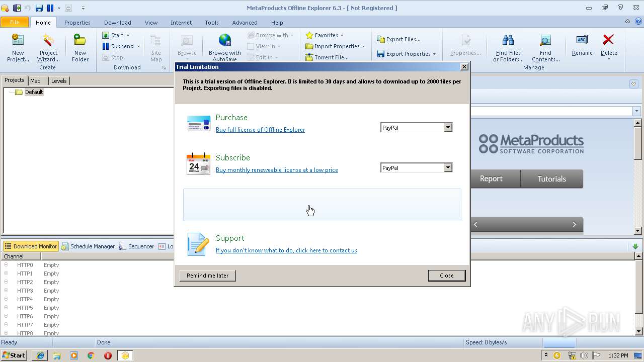Image resolution: width=644 pixels, height=362 pixels.
Task: Click the Subscribe calendar icon
Action: point(198,164)
